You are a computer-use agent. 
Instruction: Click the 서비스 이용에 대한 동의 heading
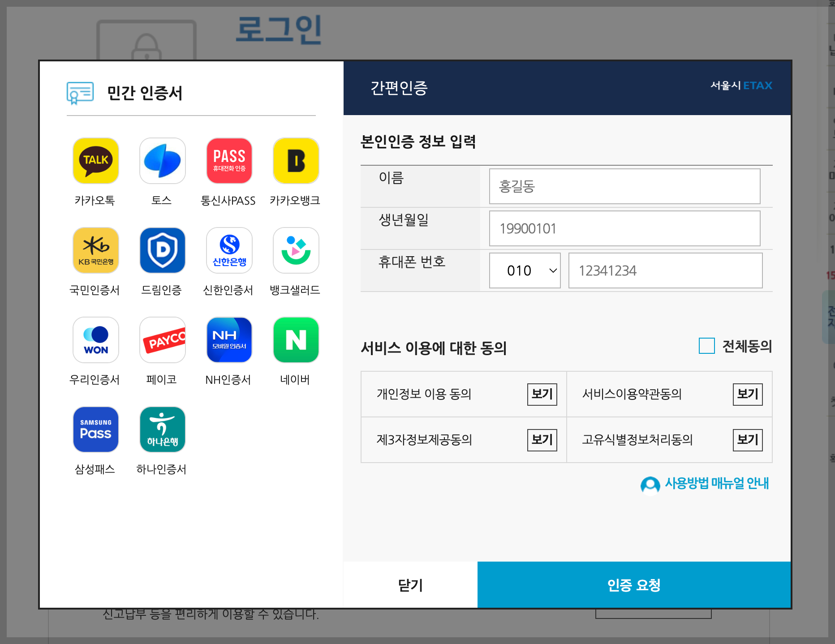tap(434, 348)
